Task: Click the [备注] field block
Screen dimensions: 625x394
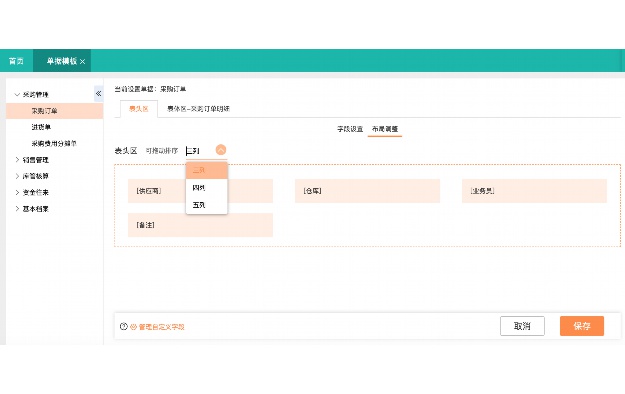Action: (x=200, y=225)
